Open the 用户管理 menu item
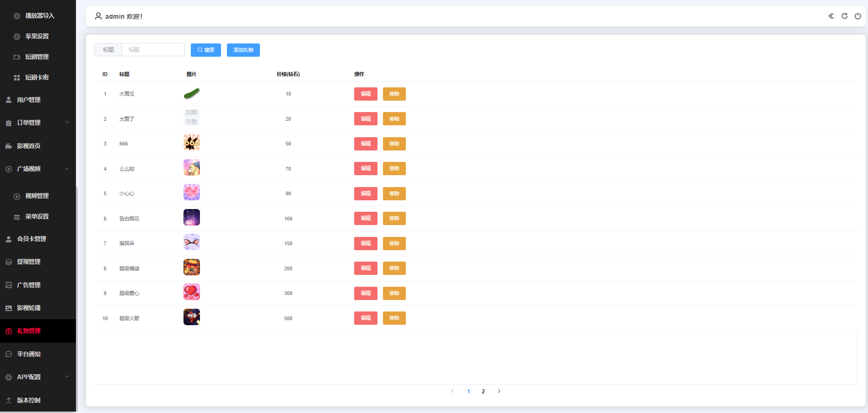This screenshot has width=868, height=413. click(29, 100)
